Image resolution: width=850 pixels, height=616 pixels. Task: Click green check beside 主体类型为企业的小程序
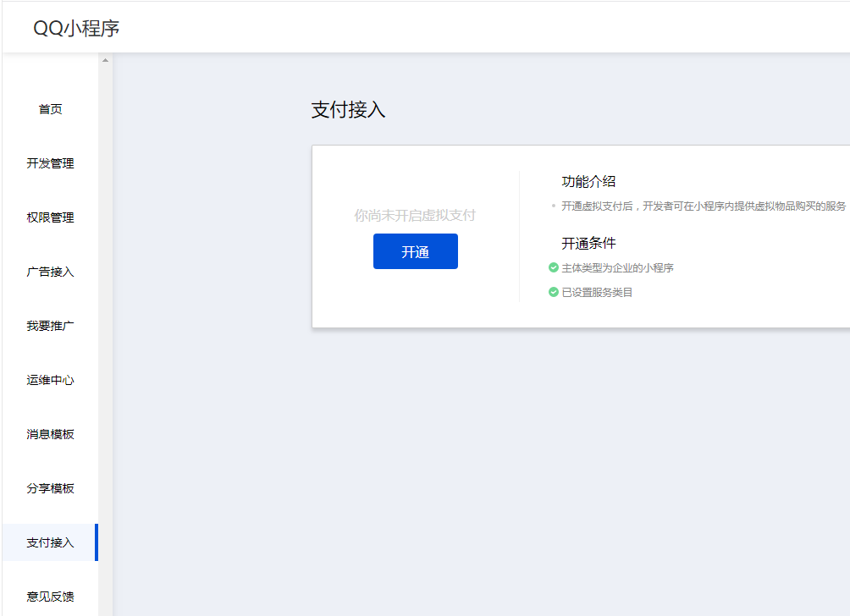pos(554,267)
